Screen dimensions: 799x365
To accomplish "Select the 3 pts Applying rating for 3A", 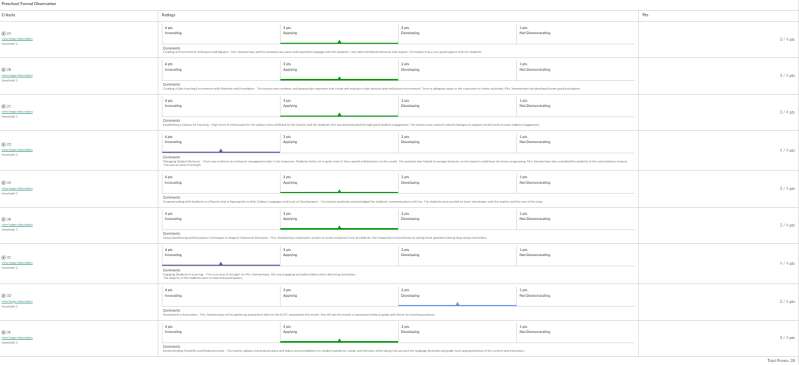I will 339,184.
